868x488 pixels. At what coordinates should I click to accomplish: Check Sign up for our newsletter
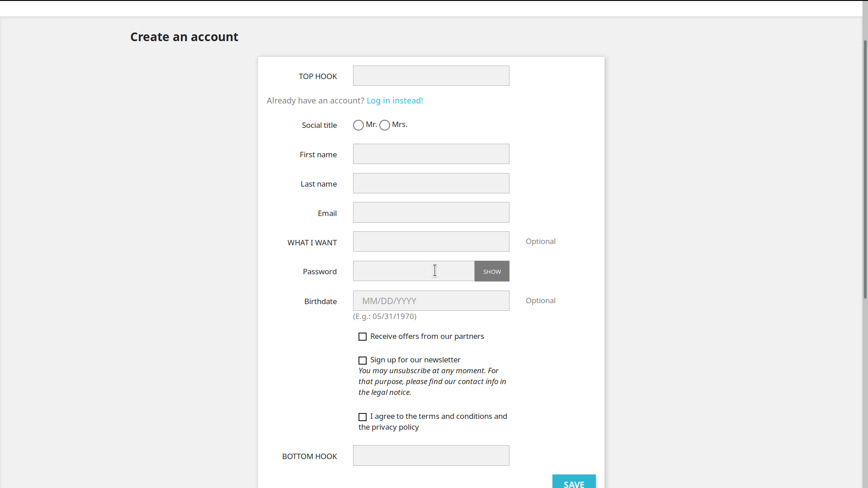pyautogui.click(x=363, y=361)
